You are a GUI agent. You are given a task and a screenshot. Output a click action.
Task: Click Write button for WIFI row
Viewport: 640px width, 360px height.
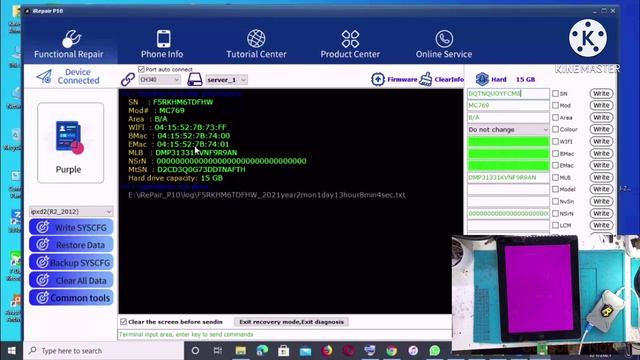(601, 141)
